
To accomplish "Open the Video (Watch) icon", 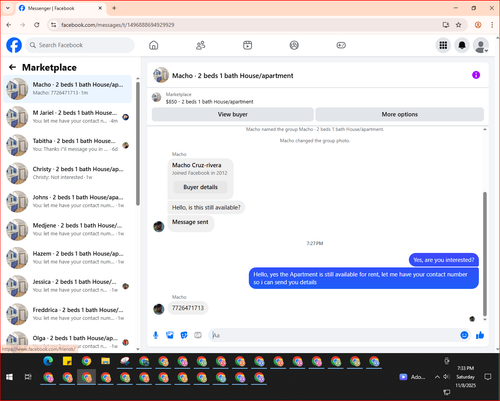I will click(x=247, y=45).
